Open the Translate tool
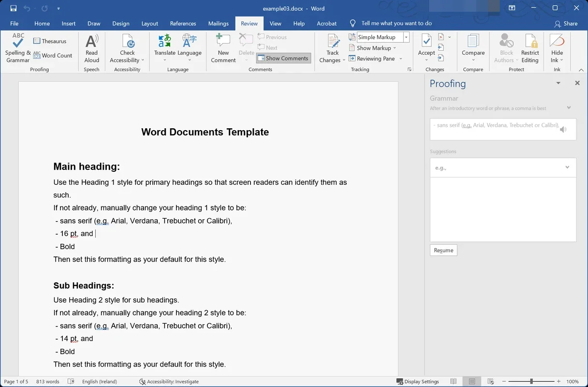This screenshot has height=387, width=588. tap(164, 47)
